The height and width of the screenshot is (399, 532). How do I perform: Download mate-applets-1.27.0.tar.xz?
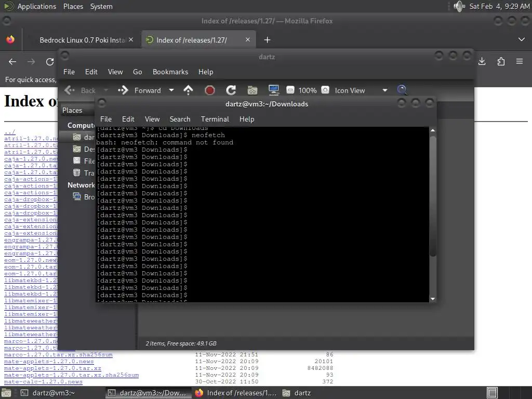pyautogui.click(x=52, y=368)
